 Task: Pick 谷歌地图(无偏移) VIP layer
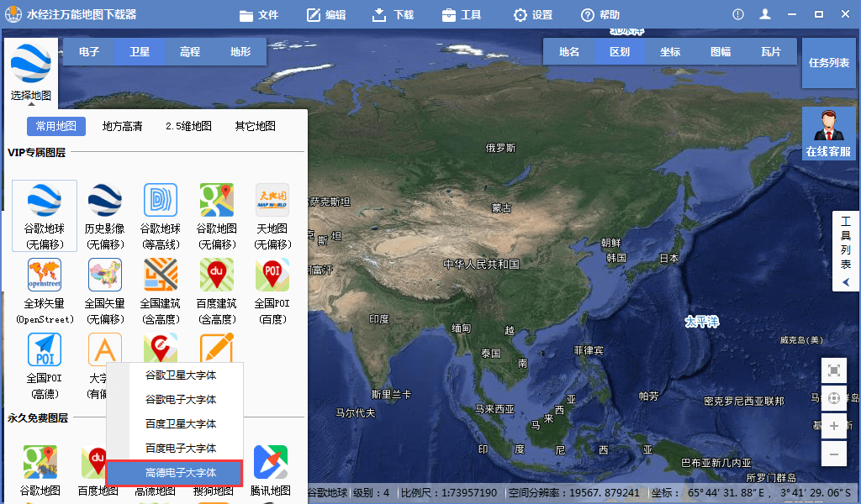pos(217,216)
